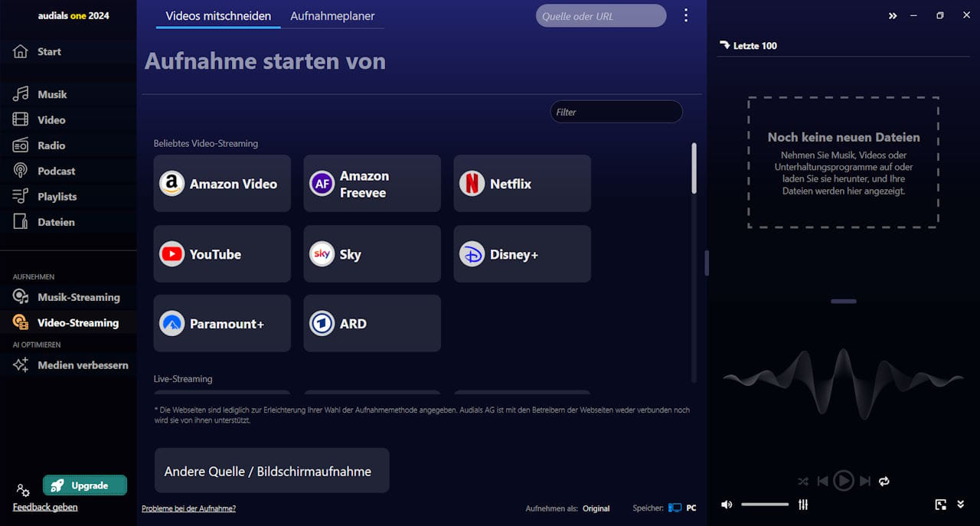Open the Videos mitschneiden tab
Image resolution: width=980 pixels, height=526 pixels.
click(217, 15)
